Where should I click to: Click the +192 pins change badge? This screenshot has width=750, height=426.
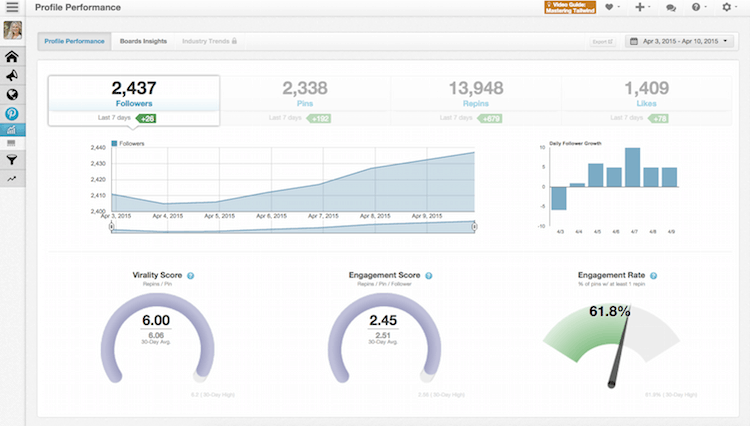coord(319,119)
